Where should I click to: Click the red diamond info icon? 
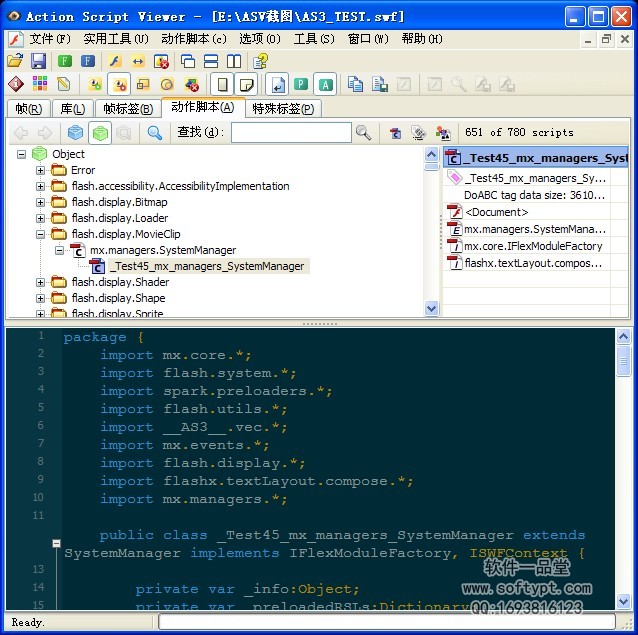click(x=16, y=84)
